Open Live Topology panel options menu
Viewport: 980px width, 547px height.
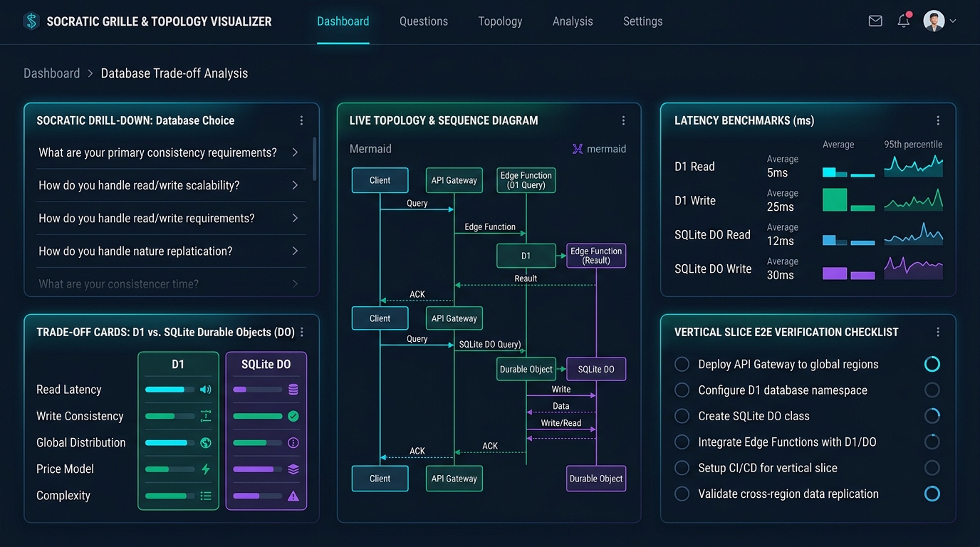623,120
